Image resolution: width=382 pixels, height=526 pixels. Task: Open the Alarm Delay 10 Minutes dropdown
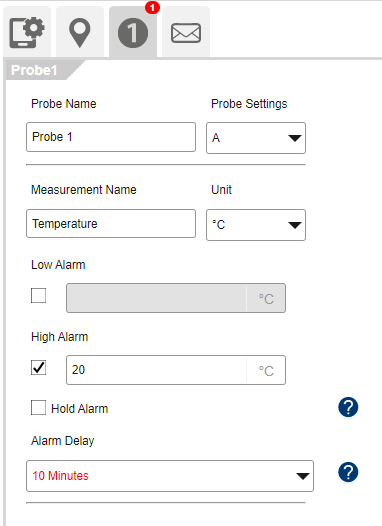170,476
